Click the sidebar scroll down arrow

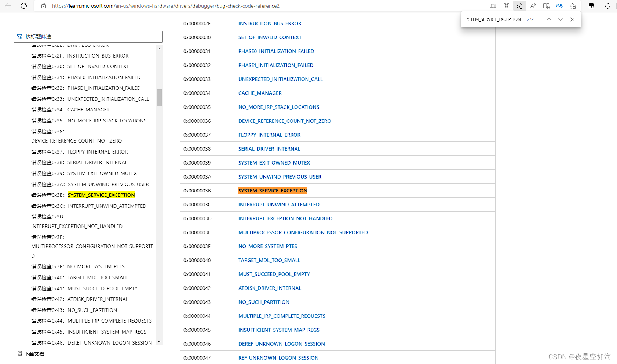(159, 342)
